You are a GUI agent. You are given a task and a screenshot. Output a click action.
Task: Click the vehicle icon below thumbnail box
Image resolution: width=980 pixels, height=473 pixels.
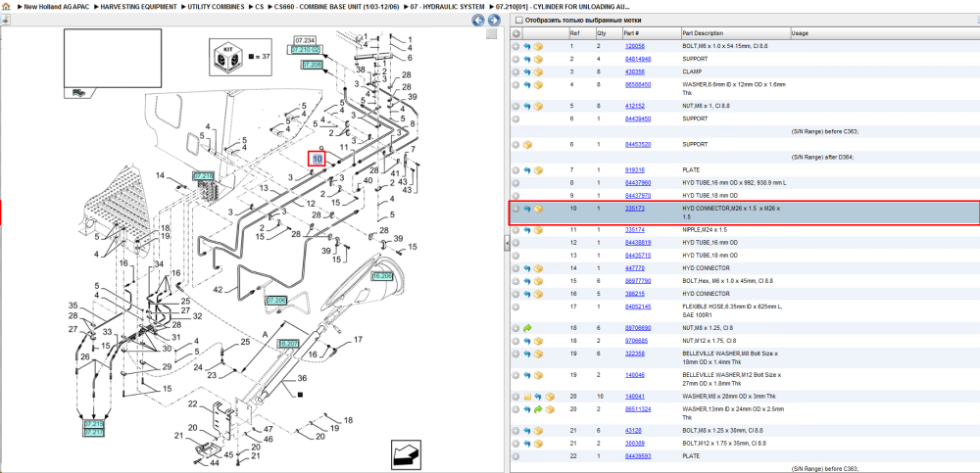pyautogui.click(x=77, y=93)
